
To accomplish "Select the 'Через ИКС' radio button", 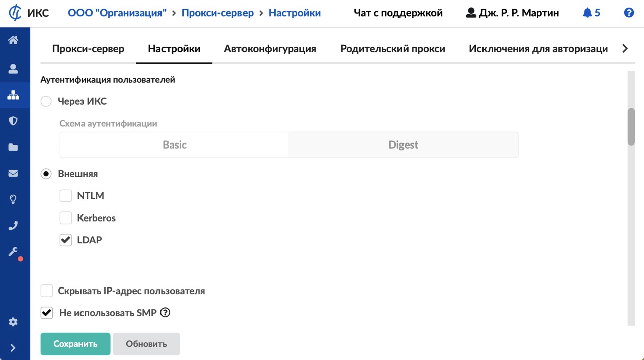I will (46, 101).
